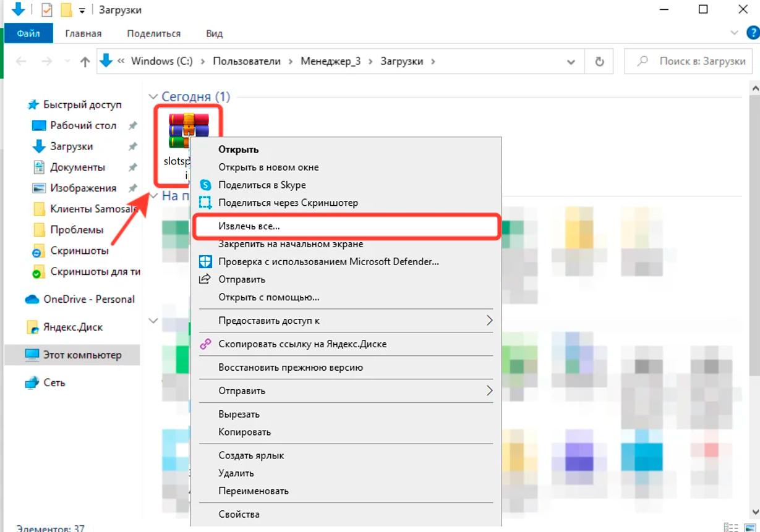Viewport: 760px width, 532px height.
Task: Click the Share in Skype icon
Action: pos(205,185)
